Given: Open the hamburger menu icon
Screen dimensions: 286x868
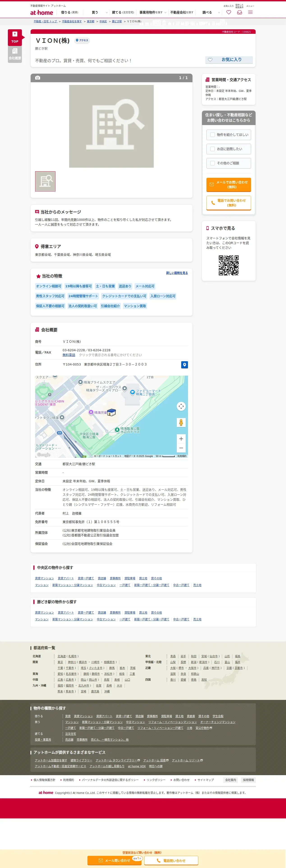Looking at the screenshot, I should click(250, 12).
